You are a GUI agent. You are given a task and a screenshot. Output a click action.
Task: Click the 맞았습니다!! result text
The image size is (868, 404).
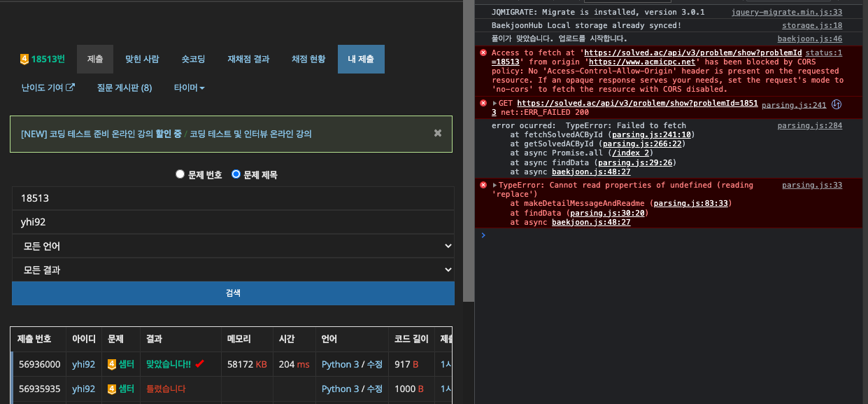[x=169, y=364]
